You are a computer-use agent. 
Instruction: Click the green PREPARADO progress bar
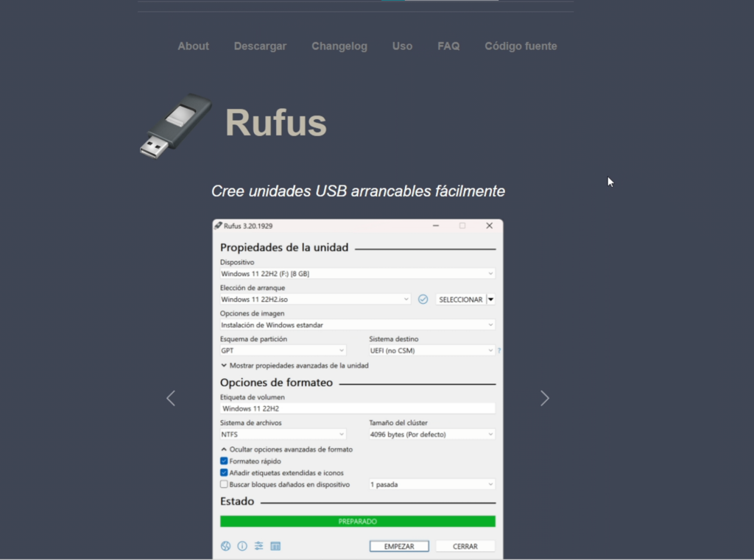click(357, 521)
